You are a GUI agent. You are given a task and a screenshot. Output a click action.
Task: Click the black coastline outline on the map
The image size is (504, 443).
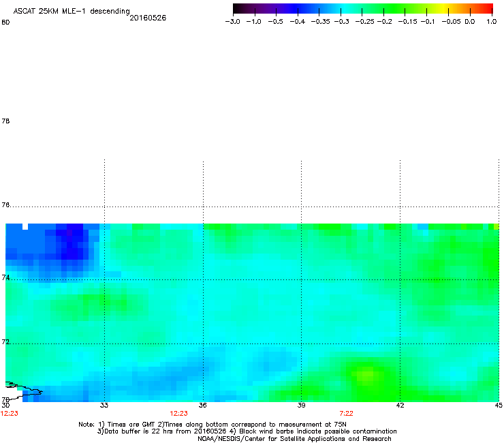(x=24, y=391)
